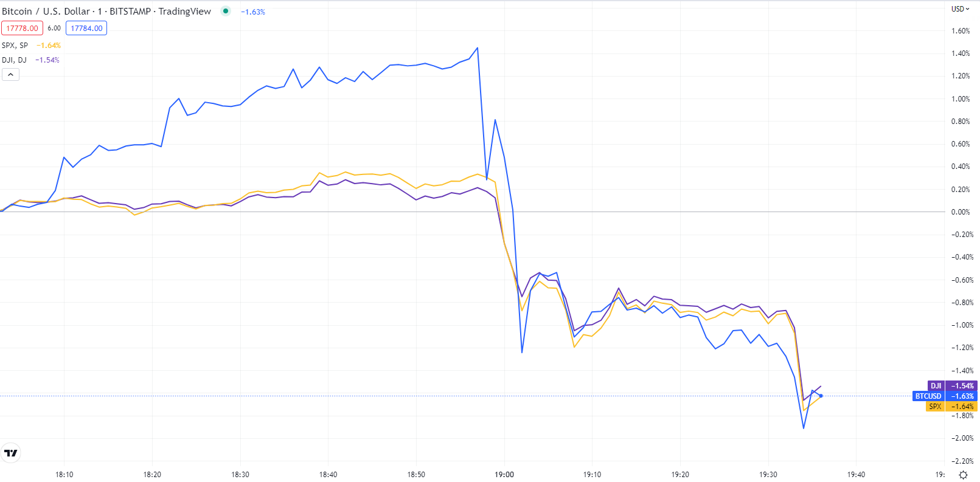Click the 0.00% price scale label
The width and height of the screenshot is (980, 482).
[x=961, y=212]
